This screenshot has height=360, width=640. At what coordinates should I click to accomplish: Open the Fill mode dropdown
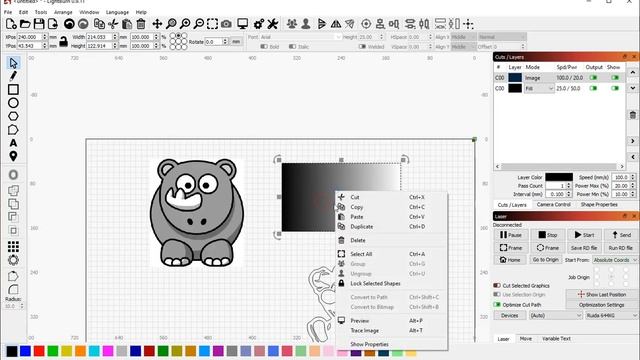[539, 88]
